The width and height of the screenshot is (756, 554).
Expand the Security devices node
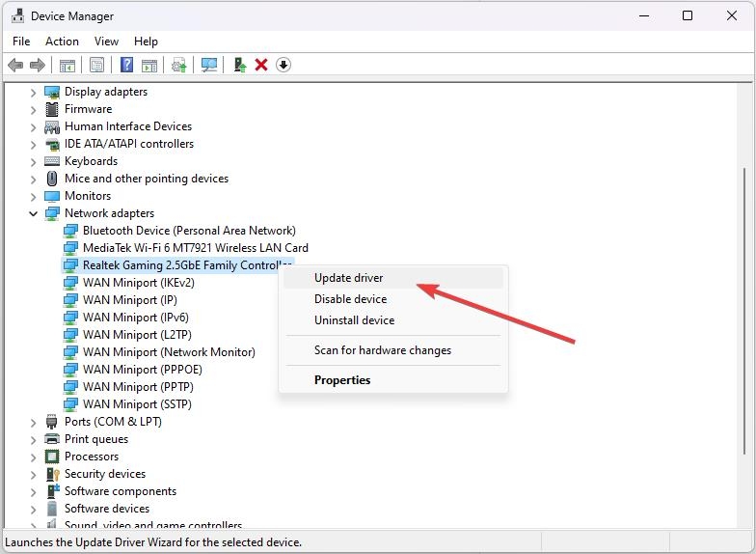pos(33,475)
